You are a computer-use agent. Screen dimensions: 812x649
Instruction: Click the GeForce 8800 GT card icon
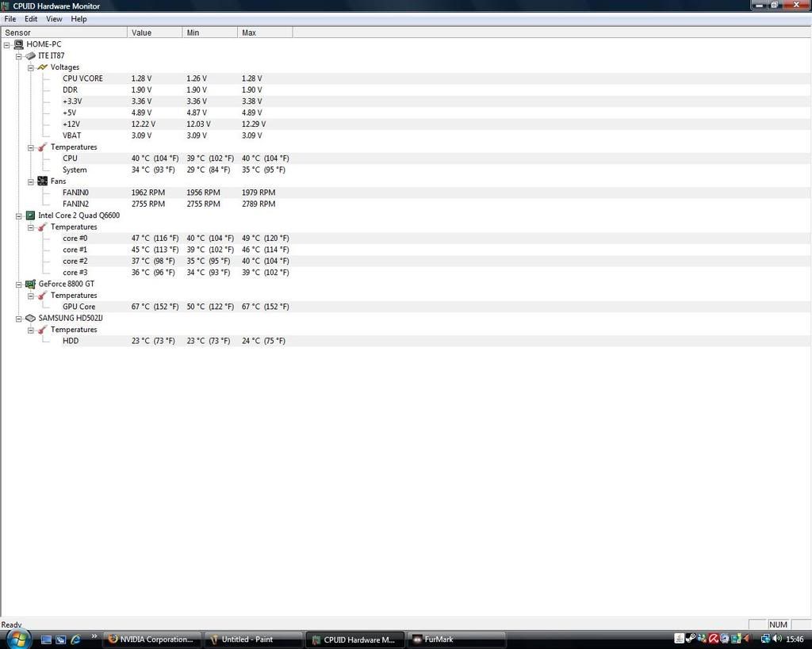pos(31,284)
